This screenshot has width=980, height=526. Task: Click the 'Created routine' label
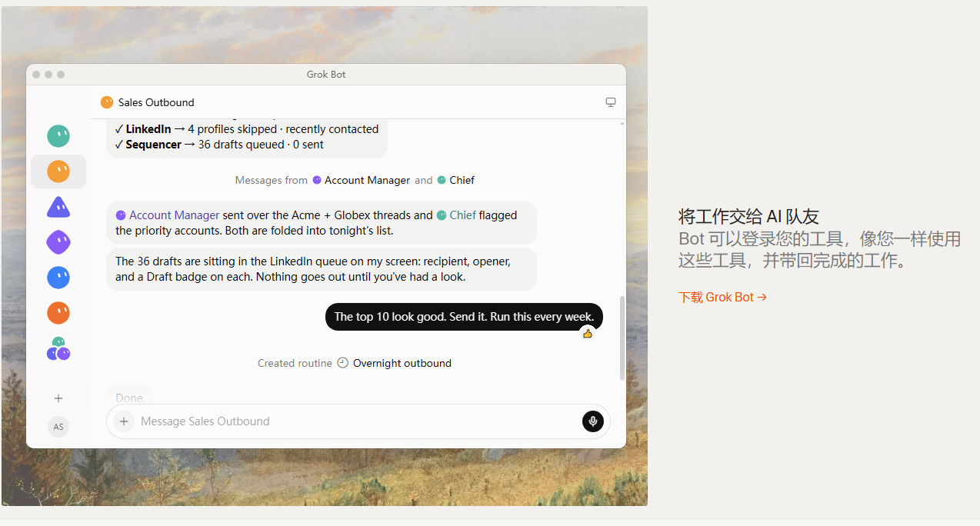[295, 363]
